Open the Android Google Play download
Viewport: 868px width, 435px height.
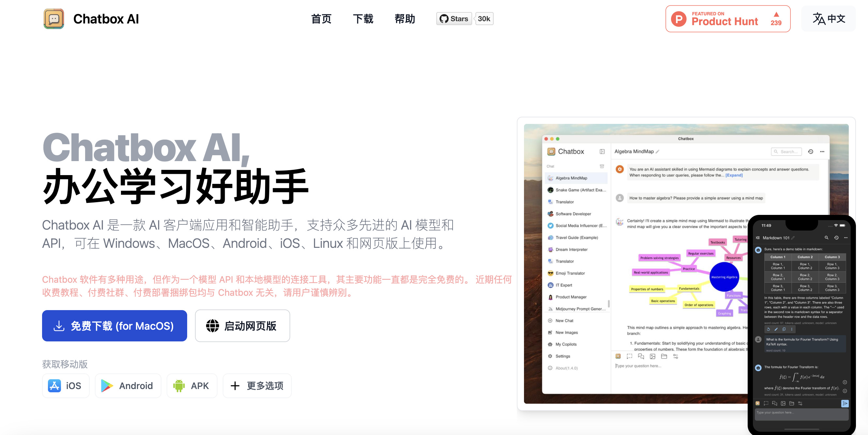click(x=128, y=385)
